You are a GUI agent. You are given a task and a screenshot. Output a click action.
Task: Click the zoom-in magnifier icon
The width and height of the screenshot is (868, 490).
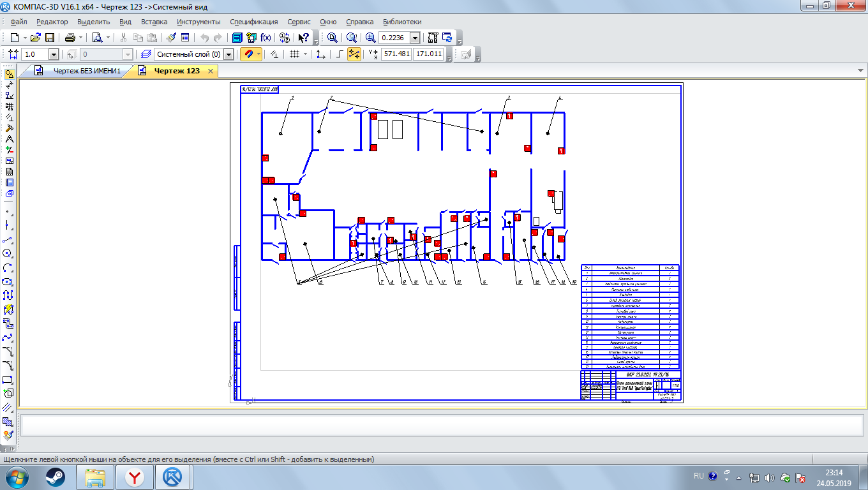coord(371,38)
